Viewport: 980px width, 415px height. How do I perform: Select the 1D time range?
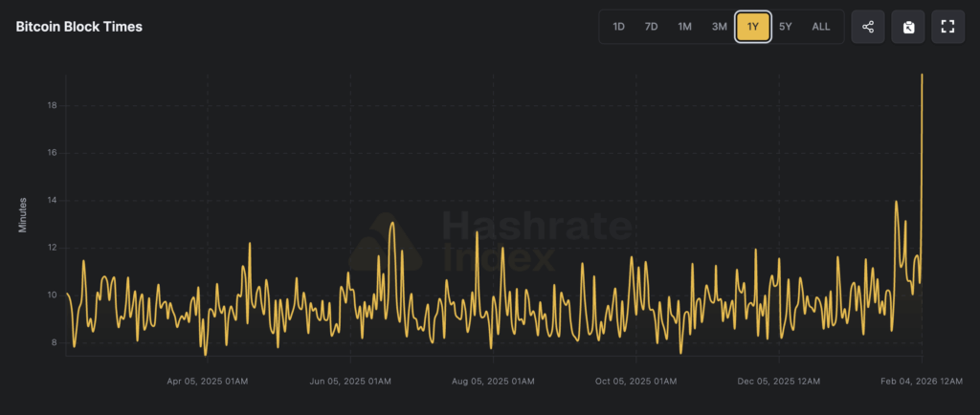pyautogui.click(x=619, y=27)
